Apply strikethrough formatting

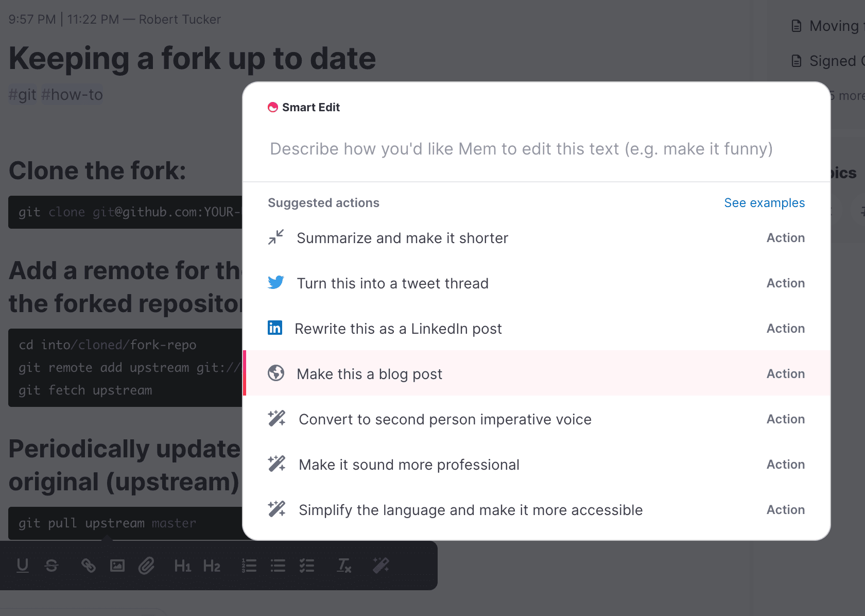tap(51, 566)
